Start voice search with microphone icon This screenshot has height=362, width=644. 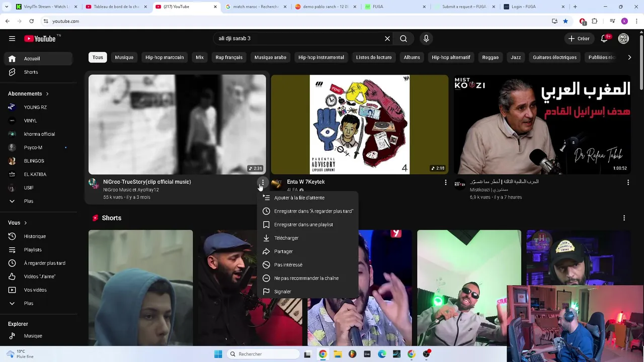(x=426, y=39)
